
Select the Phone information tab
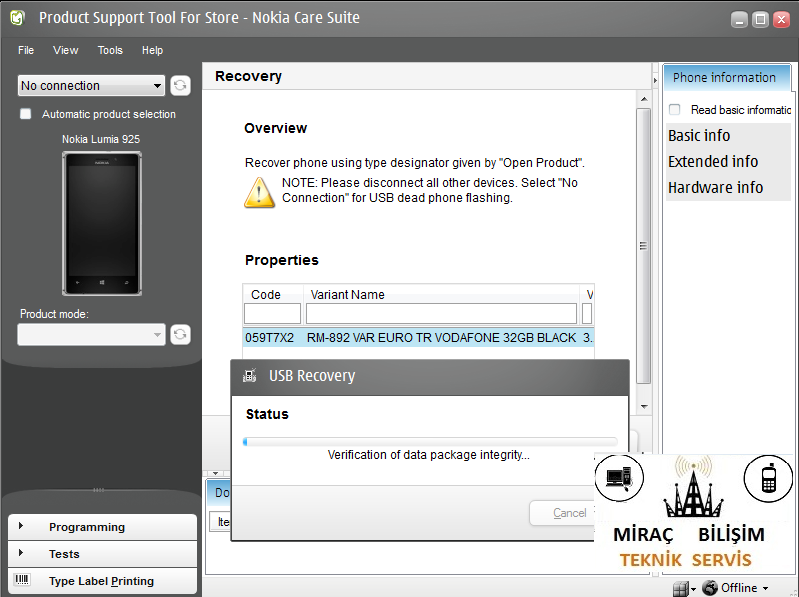click(x=726, y=77)
